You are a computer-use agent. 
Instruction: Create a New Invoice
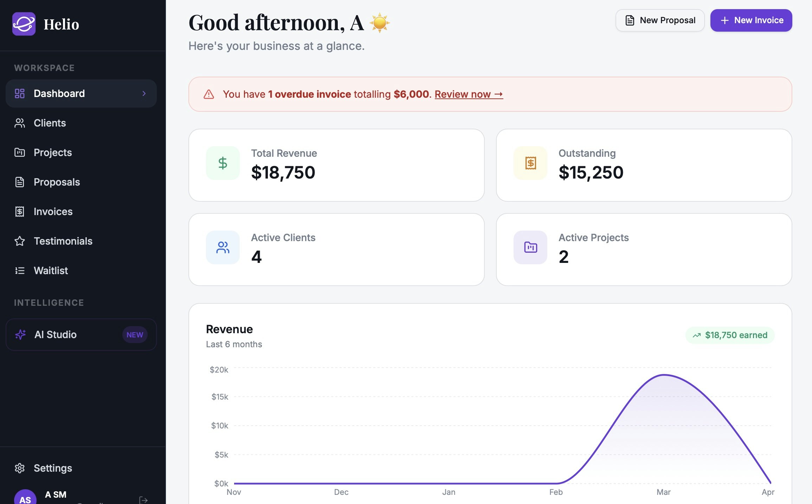[751, 20]
